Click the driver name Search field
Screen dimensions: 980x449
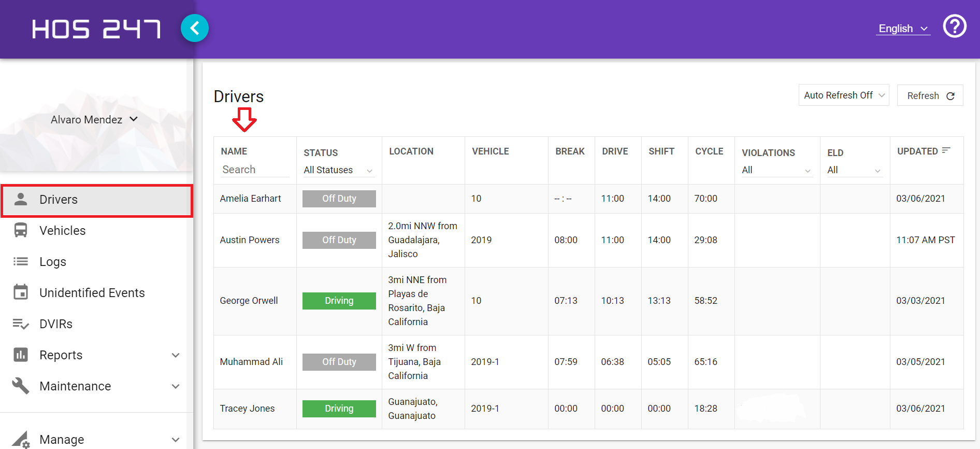pyautogui.click(x=254, y=170)
